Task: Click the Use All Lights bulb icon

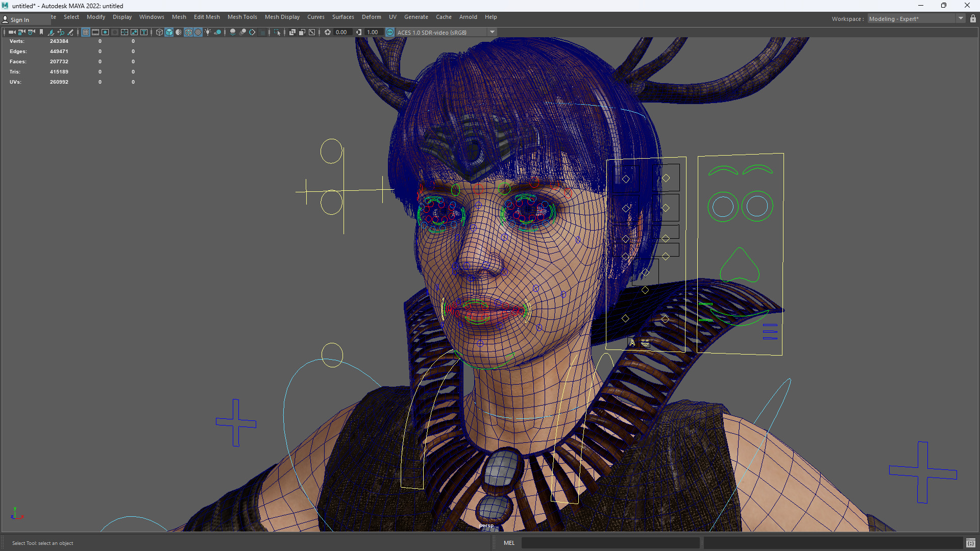Action: tap(208, 32)
